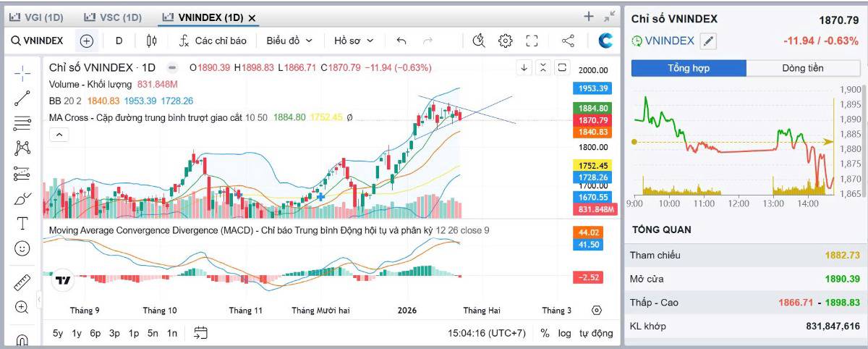Viewport: 868px width, 349px height.
Task: Set time range to 1p
Action: (134, 333)
